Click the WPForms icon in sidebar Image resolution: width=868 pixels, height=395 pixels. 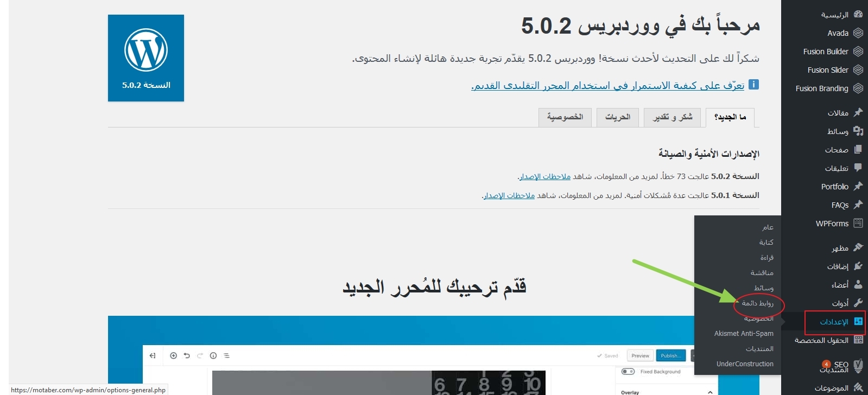coord(858,223)
